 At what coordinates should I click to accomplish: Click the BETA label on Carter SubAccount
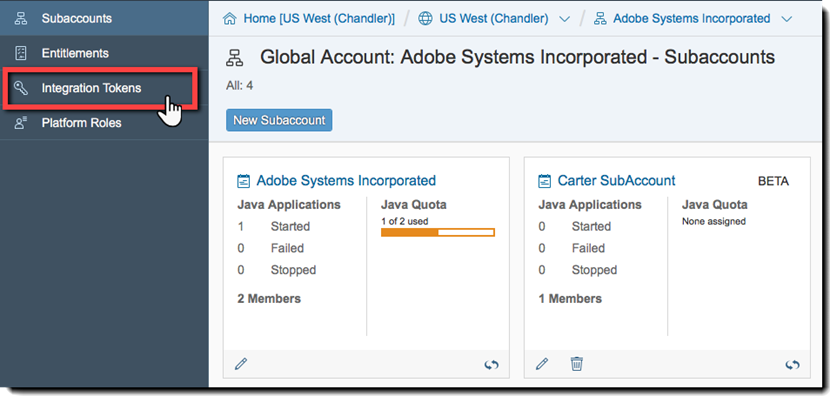click(773, 182)
